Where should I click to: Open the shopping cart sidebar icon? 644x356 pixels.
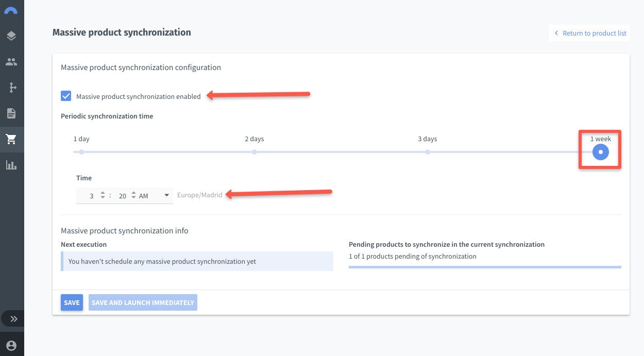(x=11, y=139)
